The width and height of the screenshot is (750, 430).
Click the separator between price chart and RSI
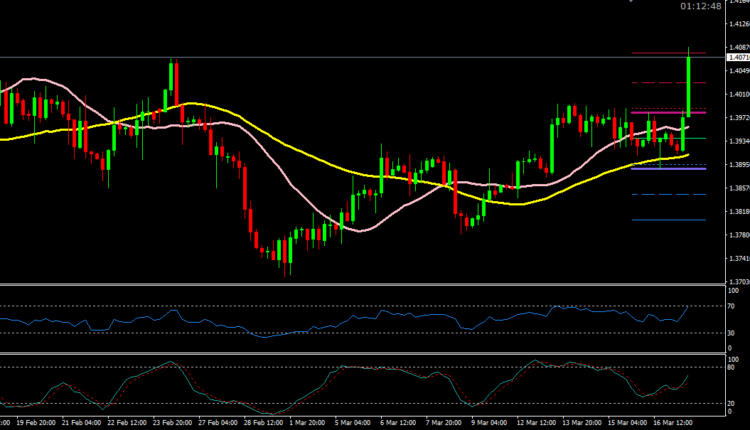pyautogui.click(x=360, y=284)
